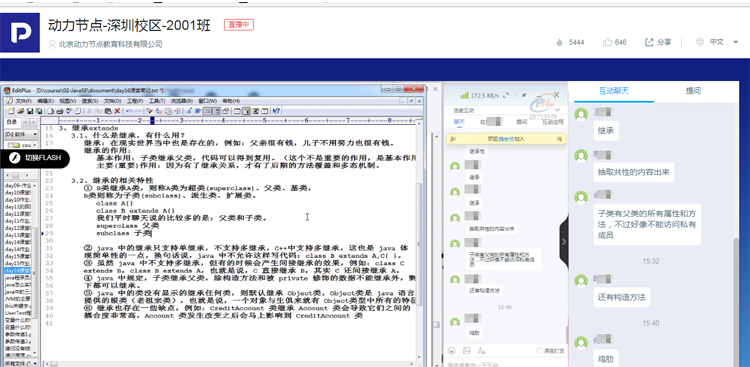The image size is (750, 367).
Task: Open the 帮助(H) menu in EditPlus
Action: tap(231, 101)
